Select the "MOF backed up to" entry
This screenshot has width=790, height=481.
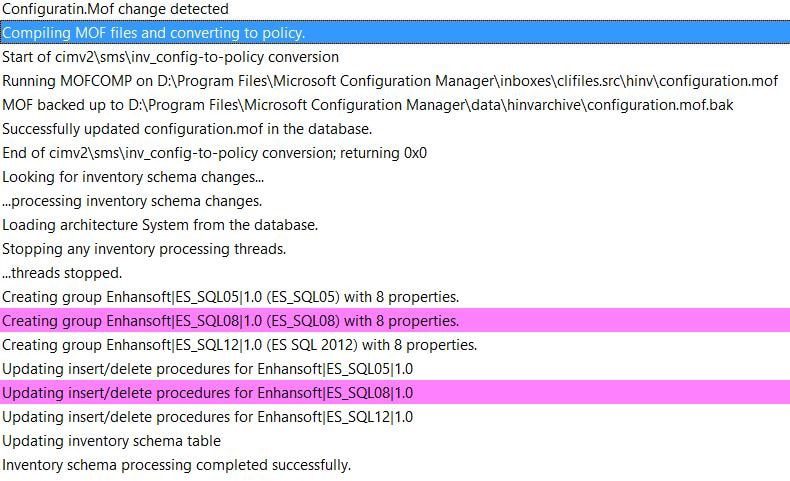368,105
